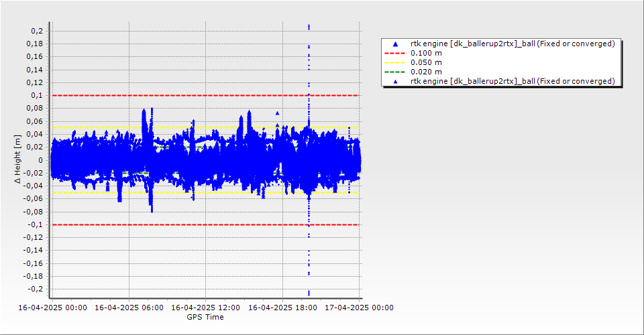This screenshot has width=644, height=335.
Task: Click the large blue triangle legend marker
Action: click(395, 44)
